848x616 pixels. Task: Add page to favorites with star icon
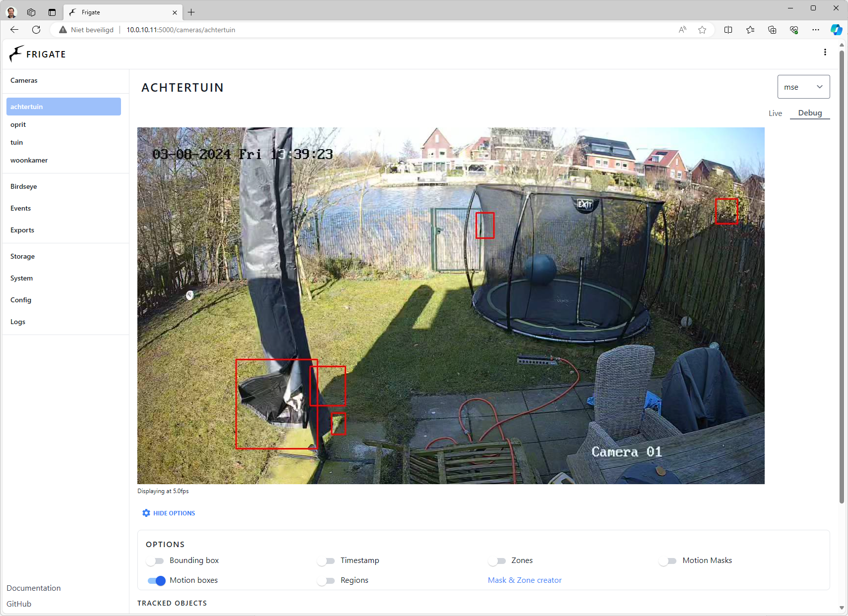tap(702, 30)
